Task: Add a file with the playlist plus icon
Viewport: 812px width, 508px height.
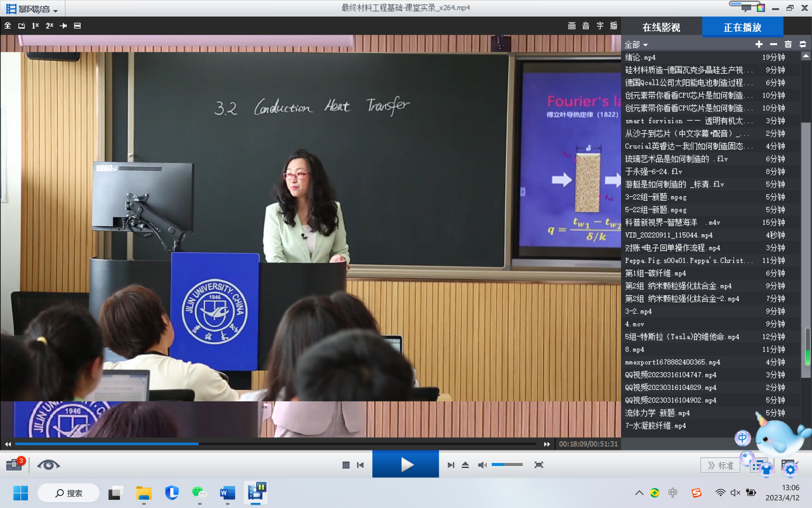Action: [759, 44]
